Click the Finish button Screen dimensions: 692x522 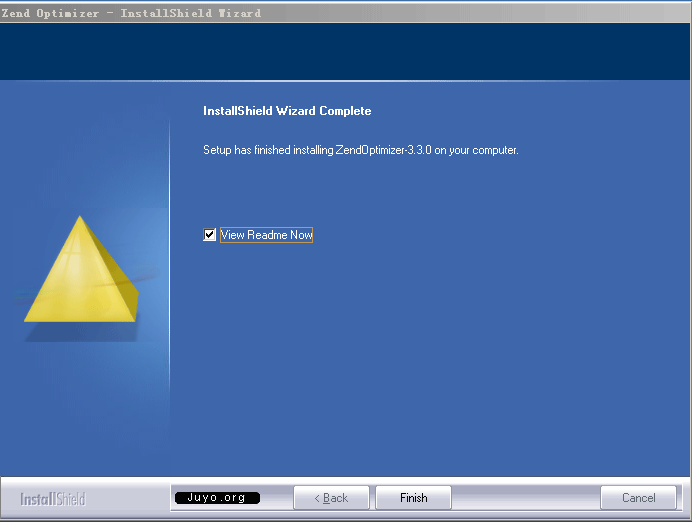pyautogui.click(x=413, y=498)
